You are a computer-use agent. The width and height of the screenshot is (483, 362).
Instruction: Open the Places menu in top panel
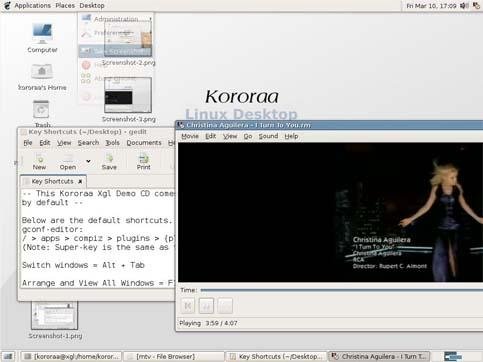(65, 6)
